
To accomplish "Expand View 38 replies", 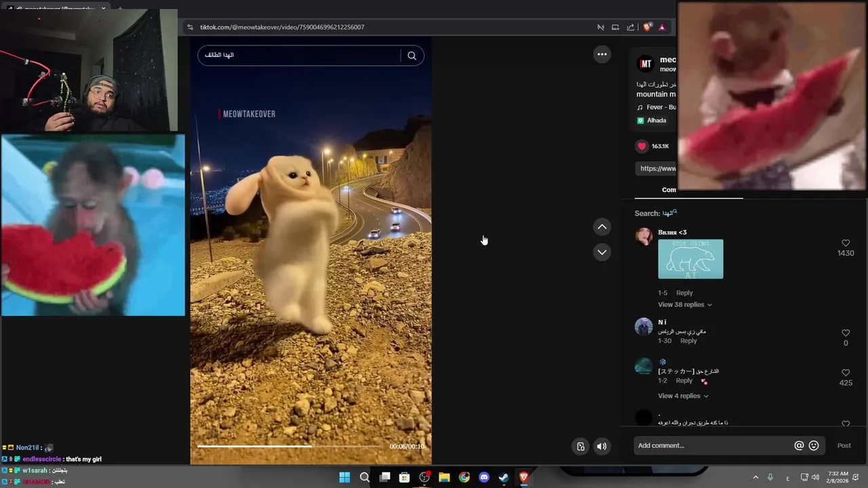I will click(685, 304).
